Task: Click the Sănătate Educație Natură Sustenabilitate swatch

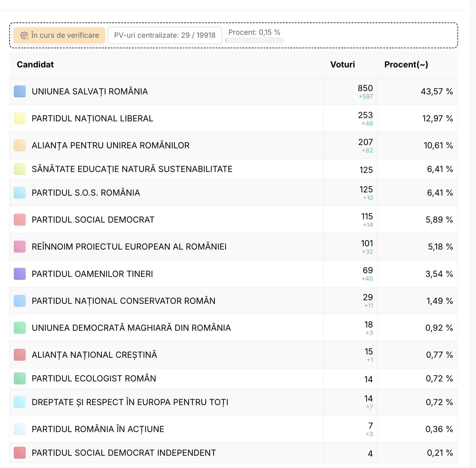Action: pyautogui.click(x=20, y=169)
